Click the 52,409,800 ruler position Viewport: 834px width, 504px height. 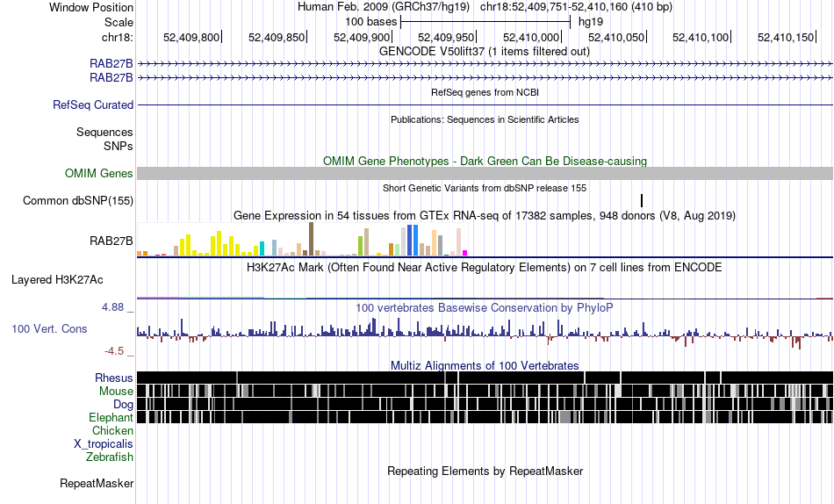pyautogui.click(x=191, y=37)
